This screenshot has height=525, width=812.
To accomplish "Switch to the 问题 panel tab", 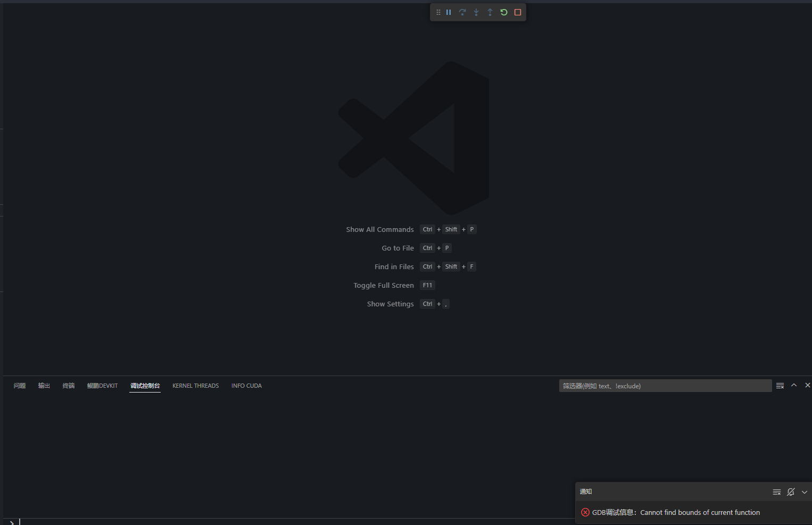I will pos(20,386).
